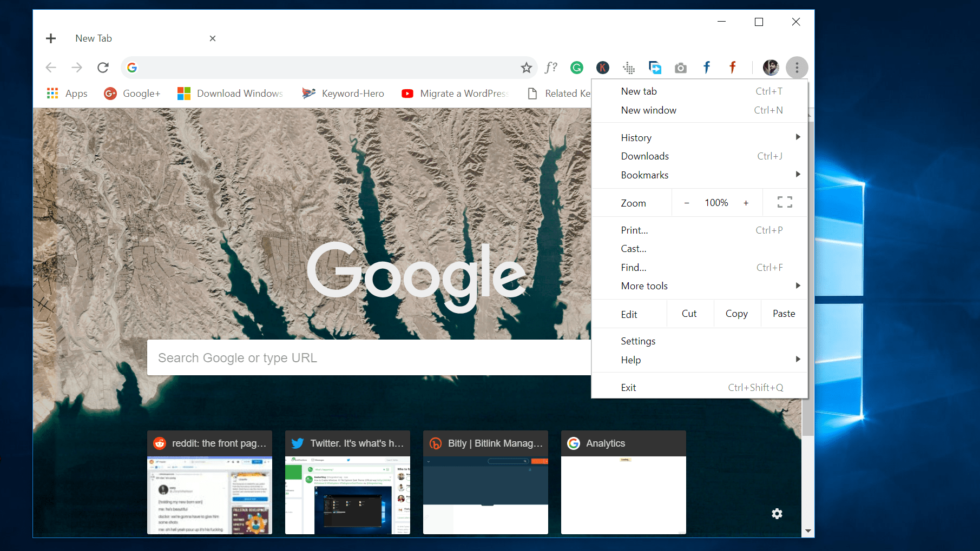Expand the Help submenu

point(700,360)
